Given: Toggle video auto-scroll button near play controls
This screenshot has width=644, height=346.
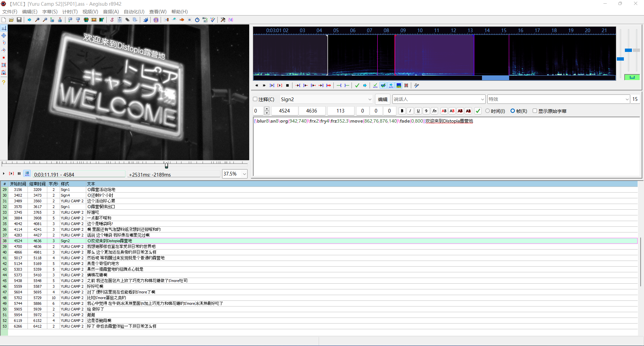Looking at the screenshot, I should coord(27,174).
